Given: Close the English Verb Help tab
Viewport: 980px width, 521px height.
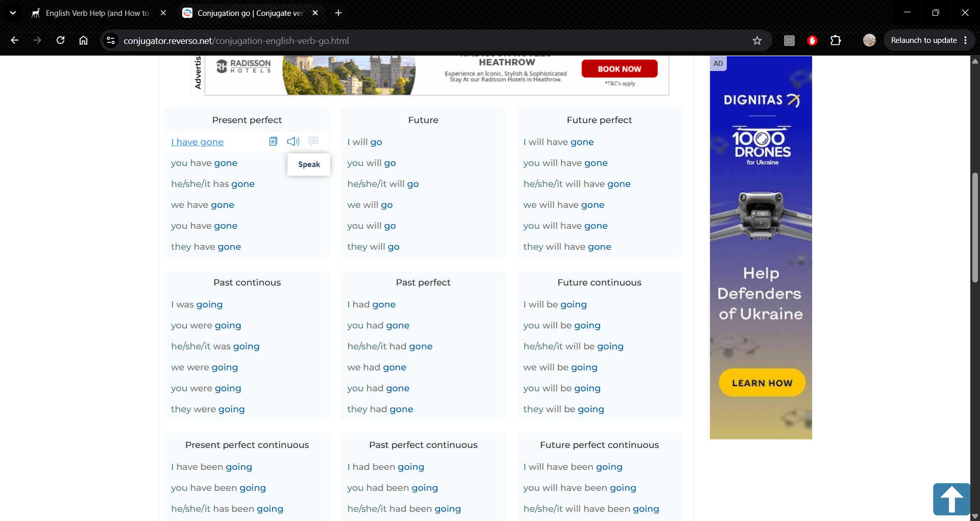Looking at the screenshot, I should click(163, 13).
